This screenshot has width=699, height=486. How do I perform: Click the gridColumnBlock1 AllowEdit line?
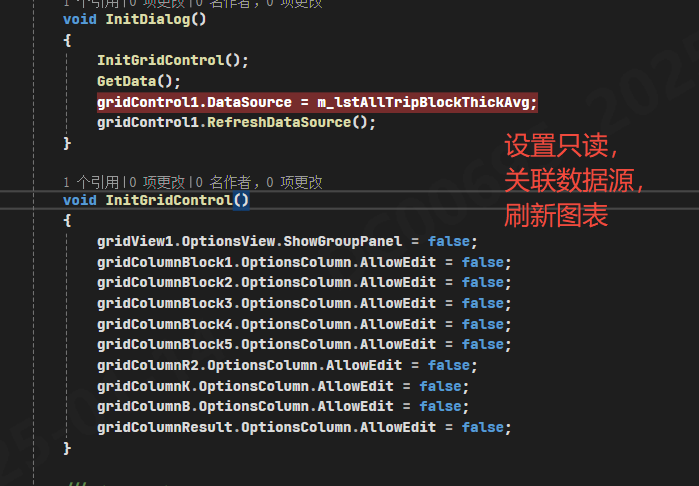[x=304, y=262]
